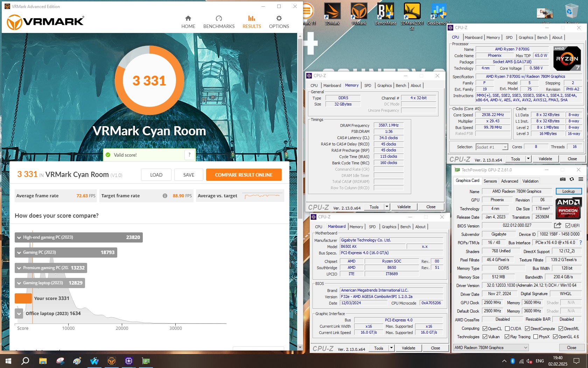Open the HOME section in VRMark
588x368 pixels.
(x=188, y=22)
